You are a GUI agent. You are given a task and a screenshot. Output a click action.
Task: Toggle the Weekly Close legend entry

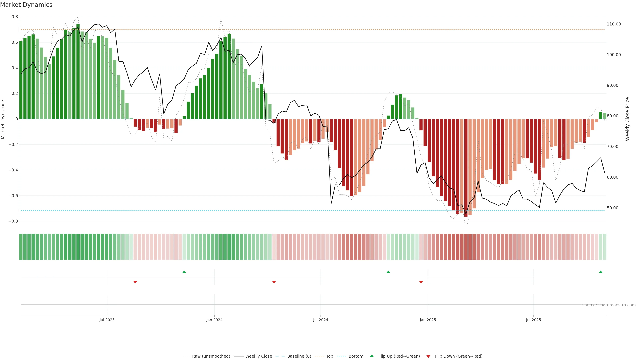258,356
